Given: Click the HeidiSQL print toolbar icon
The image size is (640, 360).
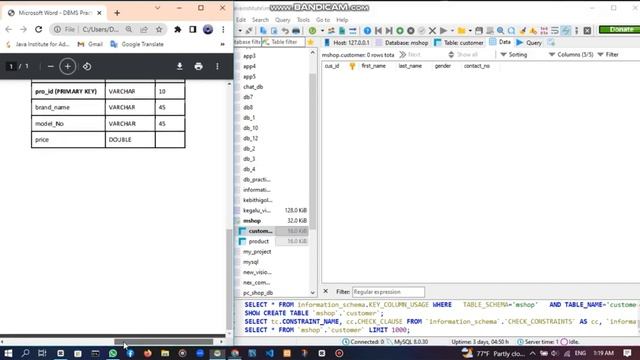Looking at the screenshot, I should click(x=296, y=31).
